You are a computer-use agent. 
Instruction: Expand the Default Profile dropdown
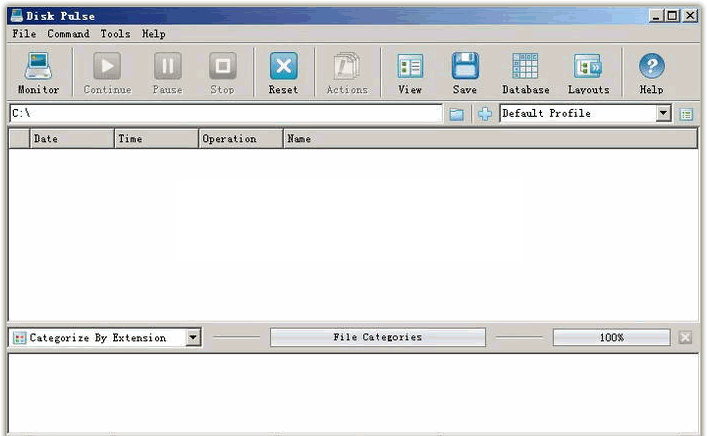tap(663, 113)
